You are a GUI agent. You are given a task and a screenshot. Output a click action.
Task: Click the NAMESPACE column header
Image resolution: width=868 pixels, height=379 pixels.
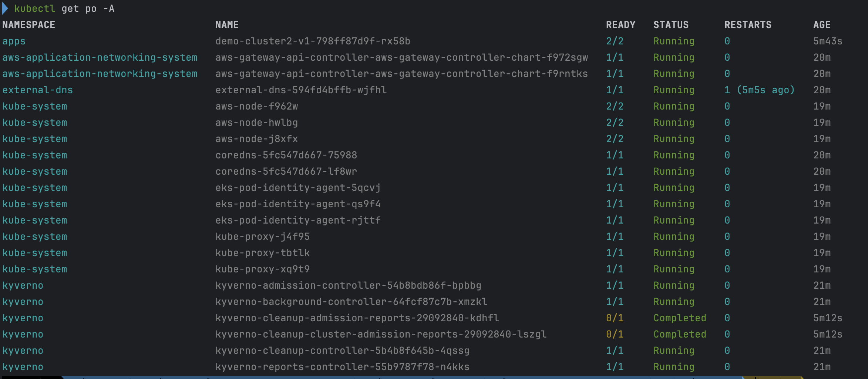point(29,25)
